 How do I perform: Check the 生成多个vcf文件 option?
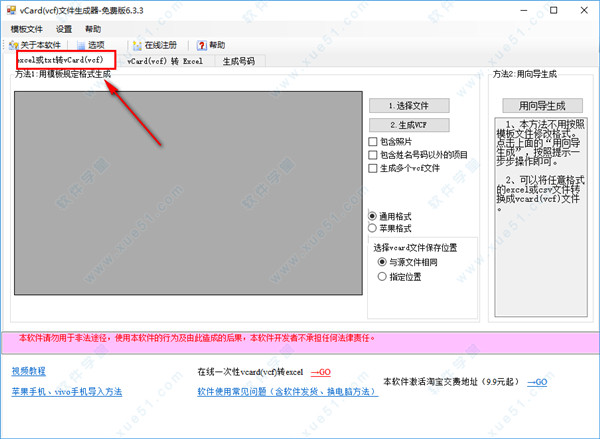pos(373,168)
